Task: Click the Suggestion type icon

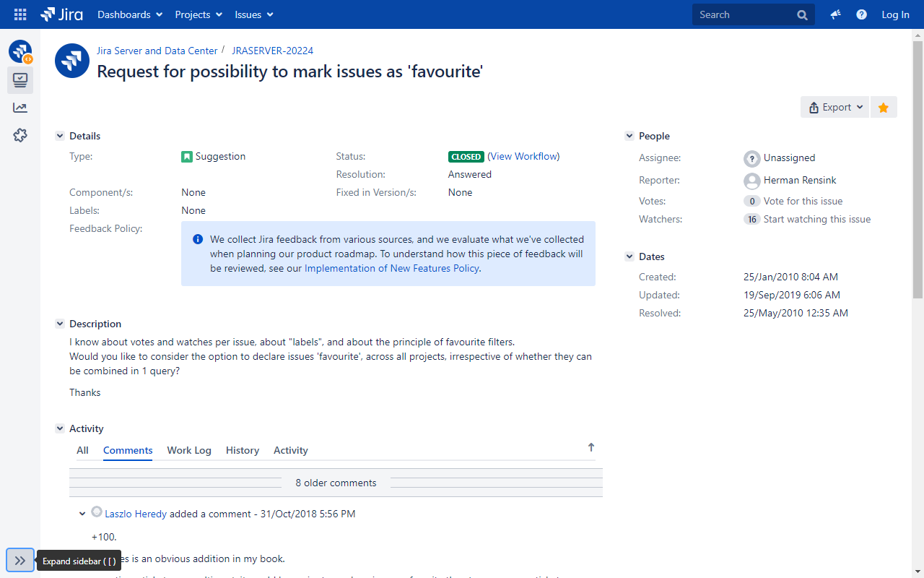Action: coord(187,156)
